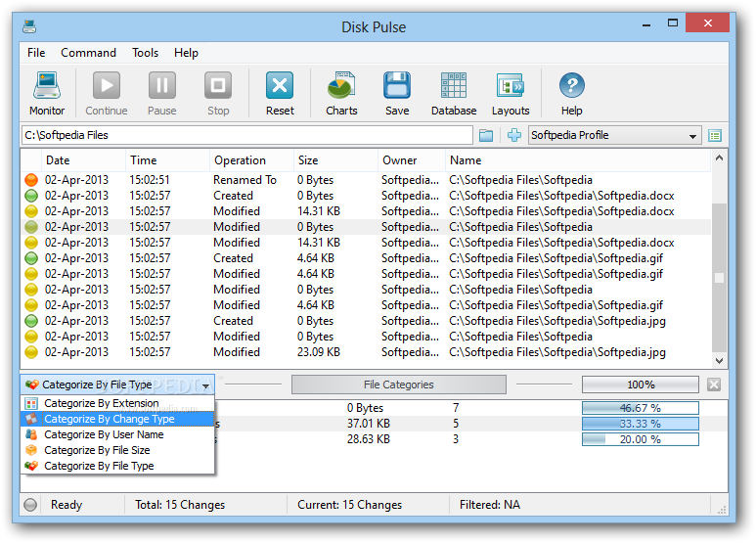
Task: Click the scroll up arrow of list
Action: click(x=719, y=158)
